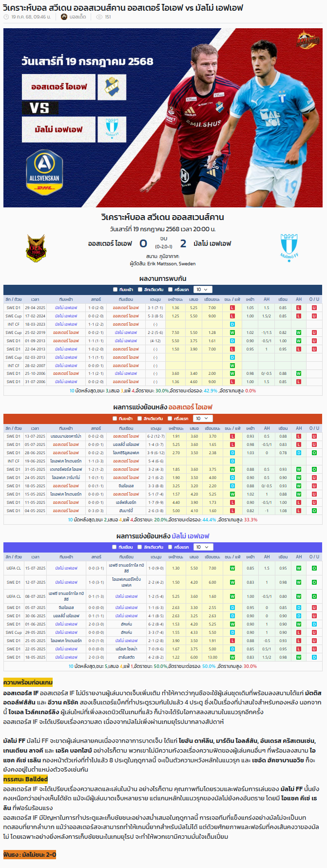Click the W result badge for 15-07-2025 match
The width and height of the screenshot is (327, 868).
pyautogui.click(x=232, y=568)
